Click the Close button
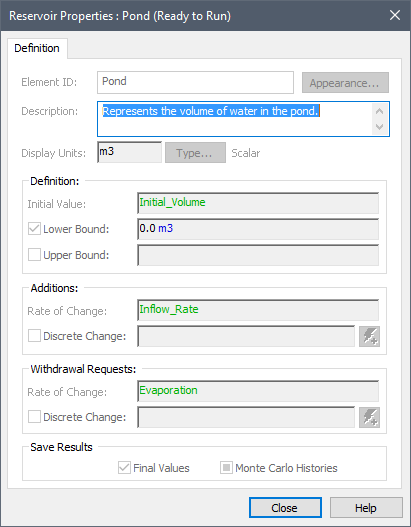Viewport: 411px width, 527px height. coord(285,508)
